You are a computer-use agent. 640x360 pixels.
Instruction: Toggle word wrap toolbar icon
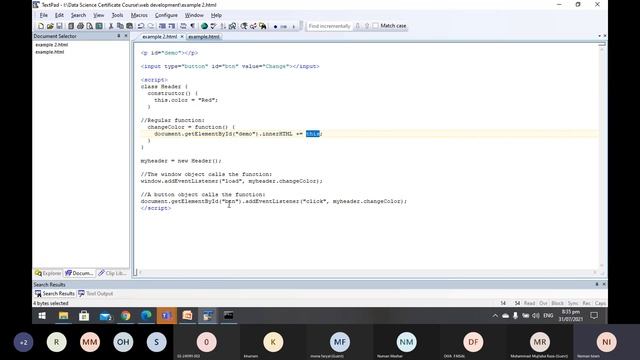tap(183, 26)
